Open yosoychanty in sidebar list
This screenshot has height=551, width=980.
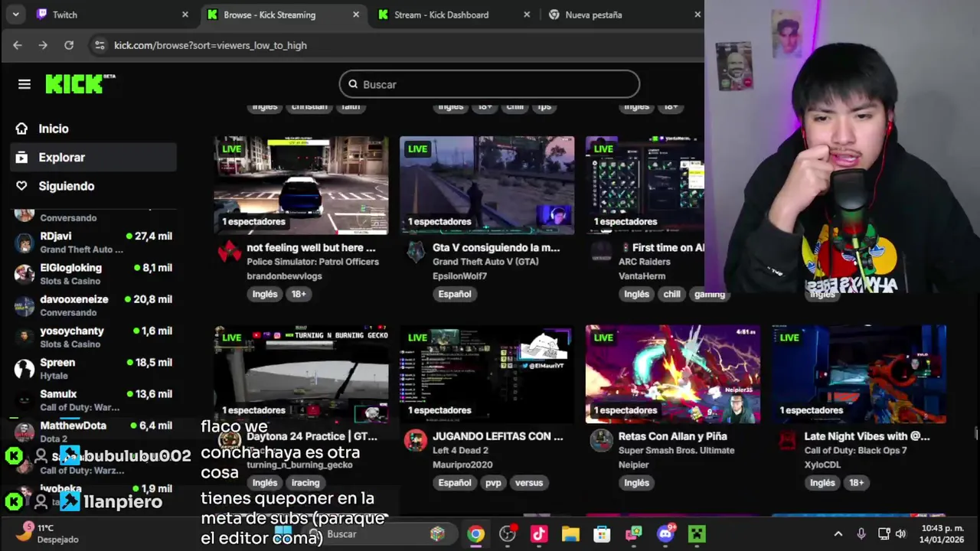93,337
